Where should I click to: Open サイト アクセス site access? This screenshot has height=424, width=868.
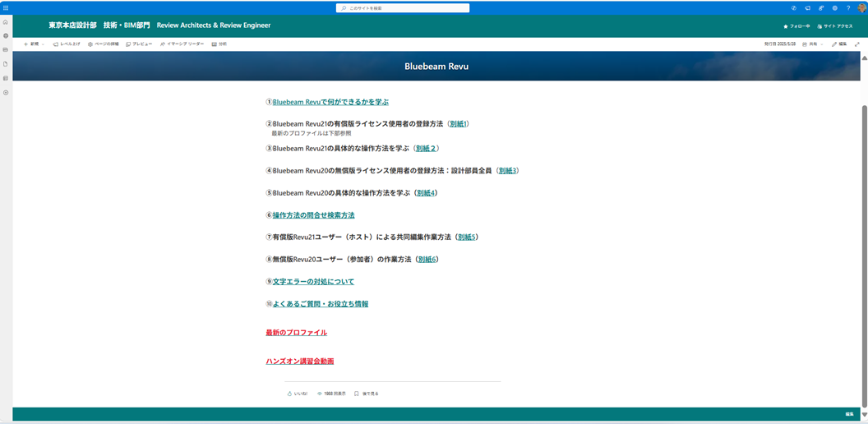[x=835, y=26]
